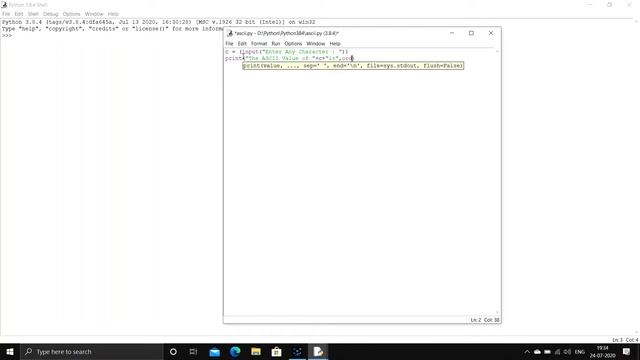Click the print call tip tooltip

pyautogui.click(x=353, y=65)
